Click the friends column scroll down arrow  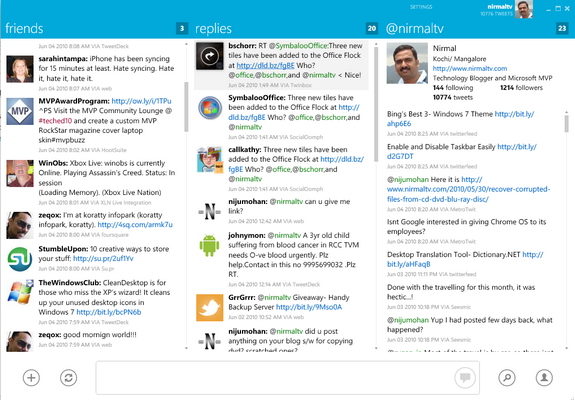(x=186, y=348)
